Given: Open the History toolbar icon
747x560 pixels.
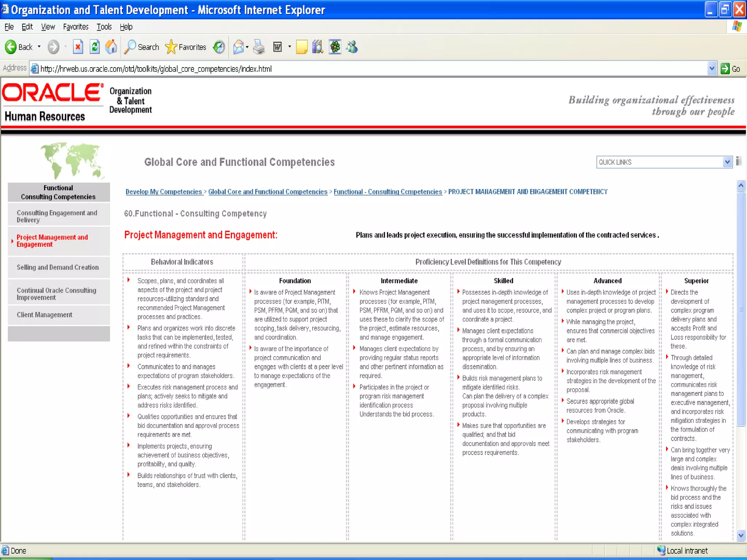Looking at the screenshot, I should pyautogui.click(x=219, y=47).
